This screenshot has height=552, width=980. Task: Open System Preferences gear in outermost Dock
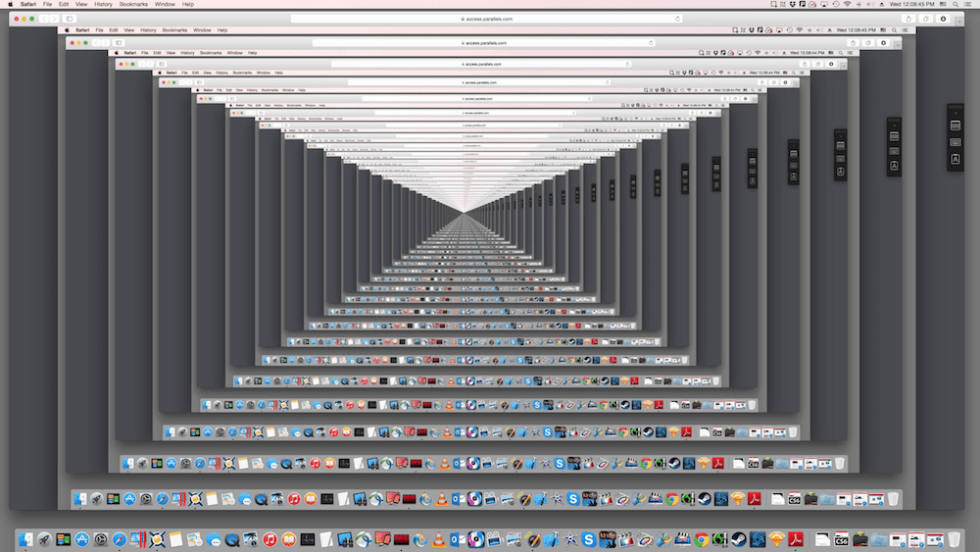pyautogui.click(x=101, y=539)
